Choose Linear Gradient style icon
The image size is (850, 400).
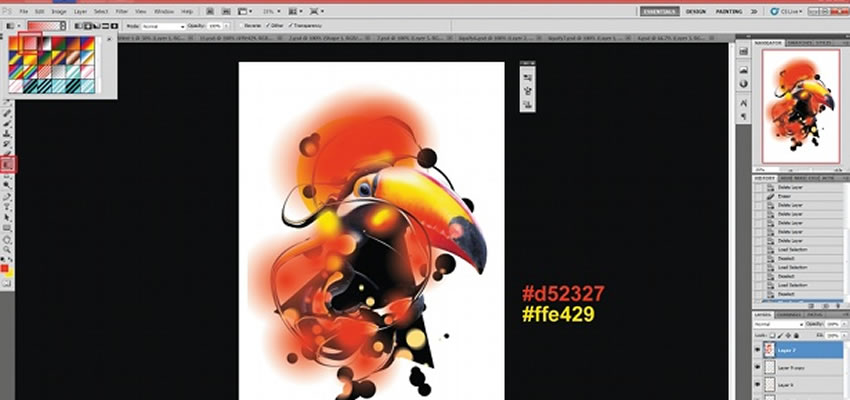click(x=79, y=26)
